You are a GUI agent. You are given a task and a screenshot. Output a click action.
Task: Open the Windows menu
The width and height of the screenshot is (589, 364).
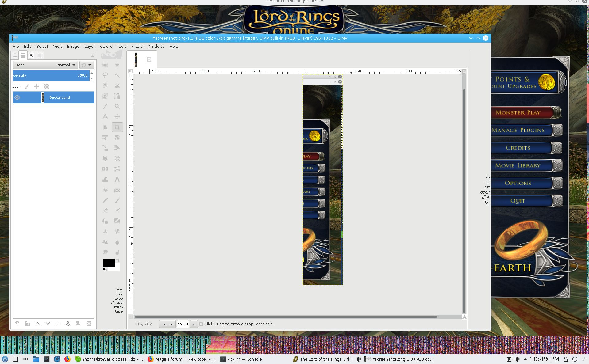pyautogui.click(x=156, y=46)
